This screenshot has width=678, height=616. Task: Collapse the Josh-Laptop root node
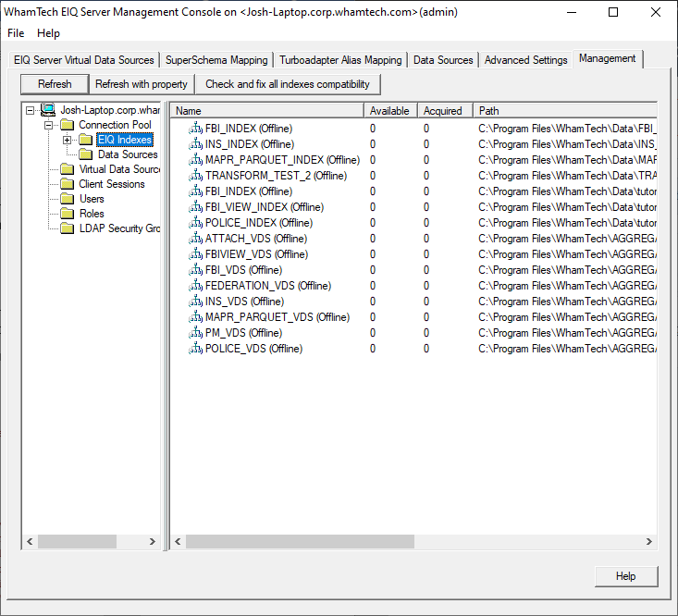coord(31,110)
